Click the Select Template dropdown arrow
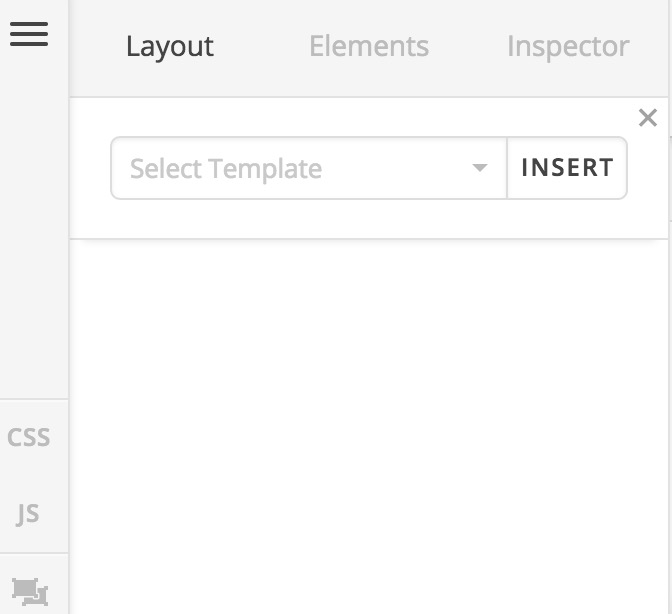The height and width of the screenshot is (614, 672). coord(480,168)
